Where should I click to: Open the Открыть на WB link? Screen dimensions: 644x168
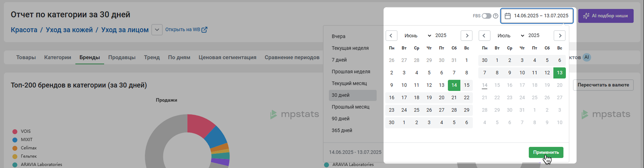186,30
